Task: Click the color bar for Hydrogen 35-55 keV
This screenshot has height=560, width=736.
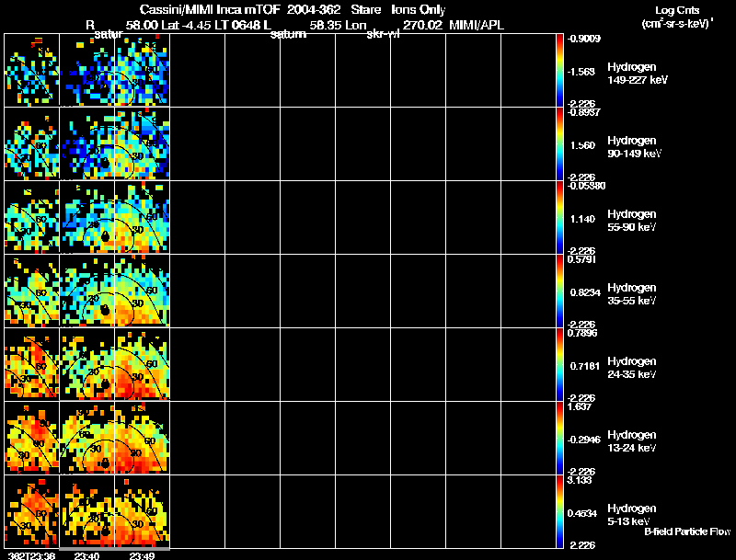Action: [559, 291]
